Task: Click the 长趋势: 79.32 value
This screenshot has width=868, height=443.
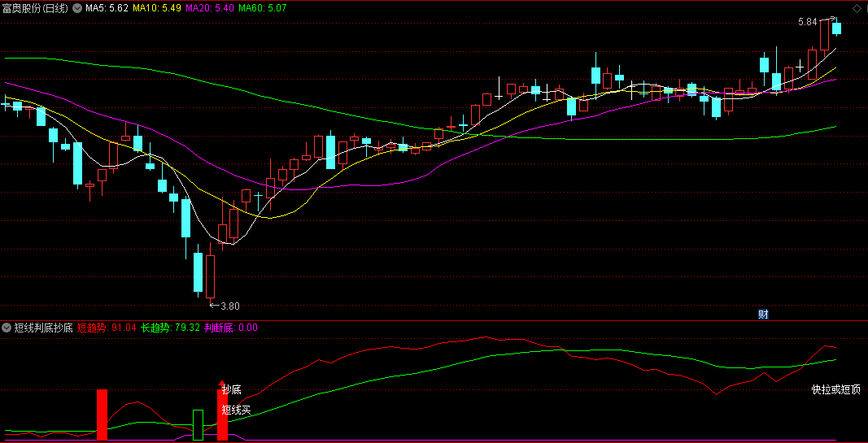Action: pos(170,328)
